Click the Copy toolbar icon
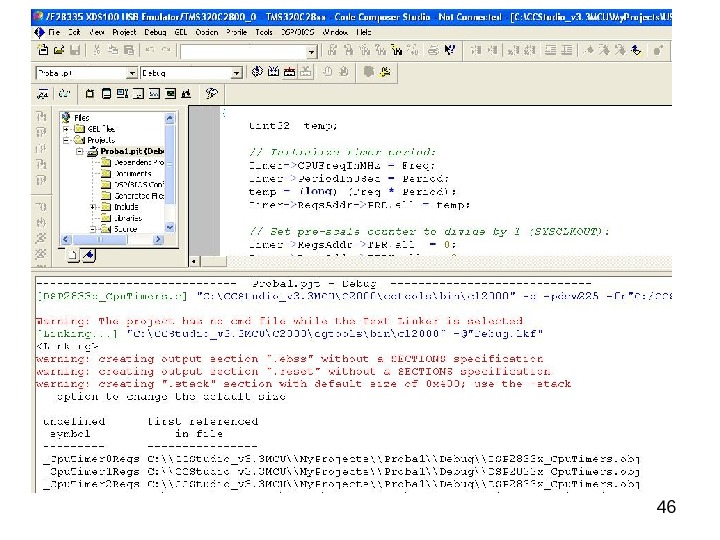 click(x=113, y=50)
